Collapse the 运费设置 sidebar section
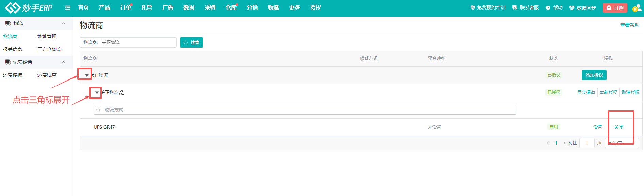 pos(63,62)
